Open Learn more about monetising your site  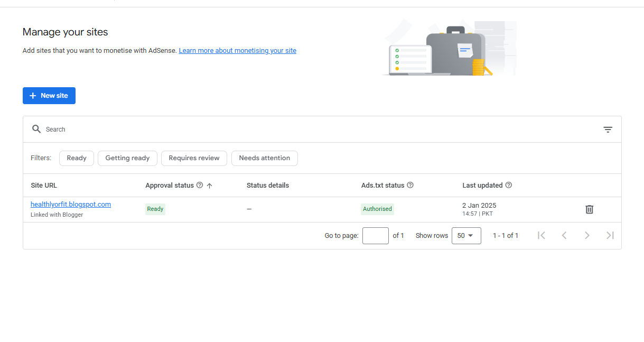point(238,51)
